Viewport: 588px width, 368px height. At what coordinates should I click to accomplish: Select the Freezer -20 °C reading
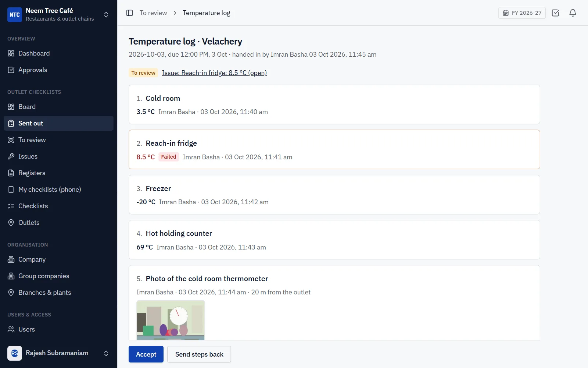tap(146, 202)
